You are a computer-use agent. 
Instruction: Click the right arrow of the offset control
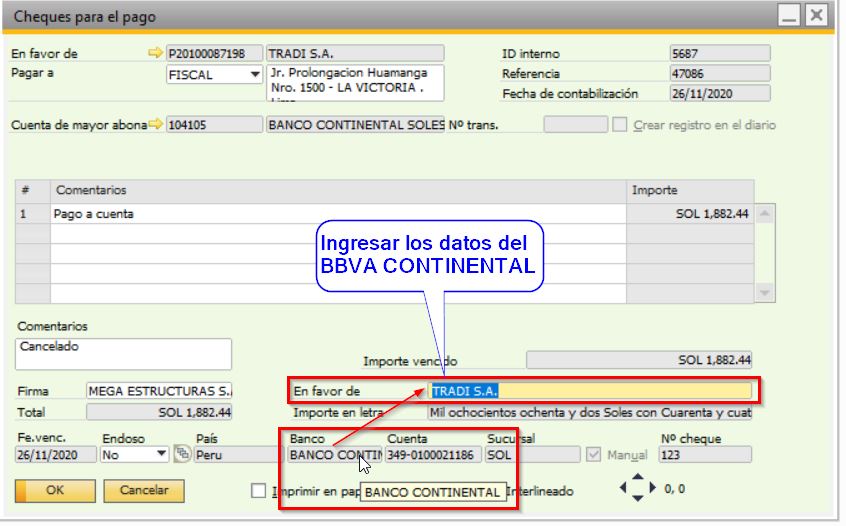click(653, 488)
